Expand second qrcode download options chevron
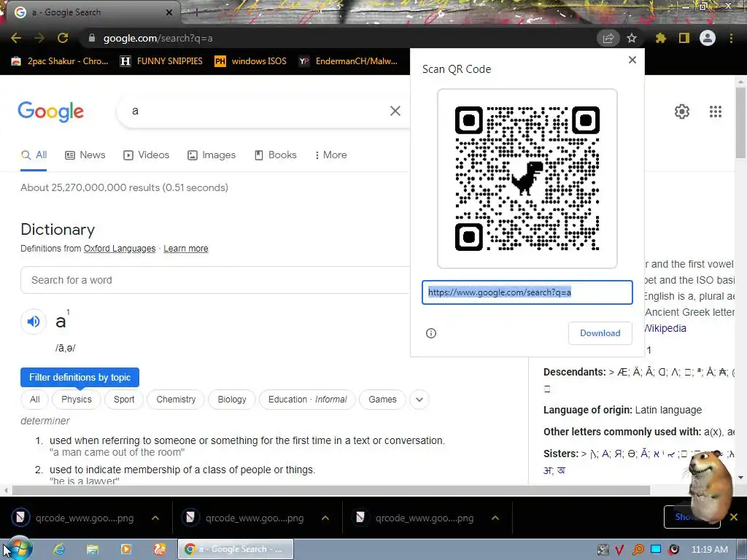Image resolution: width=747 pixels, height=560 pixels. point(325,518)
